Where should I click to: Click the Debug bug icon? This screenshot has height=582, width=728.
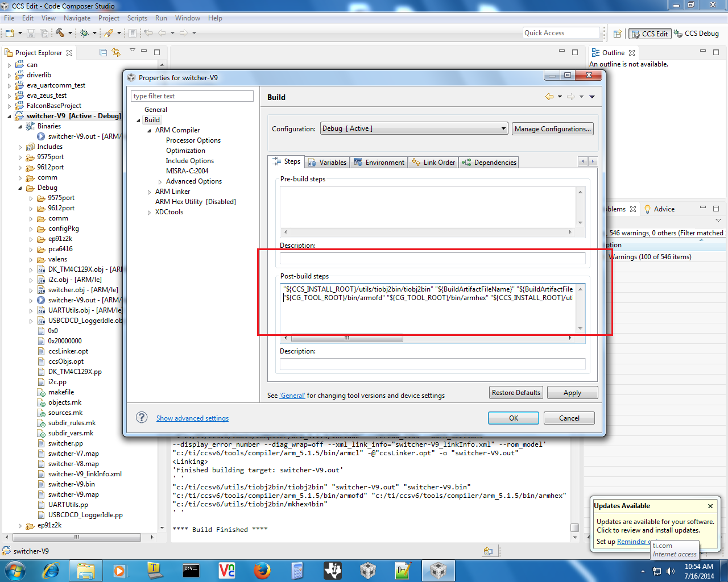point(84,33)
